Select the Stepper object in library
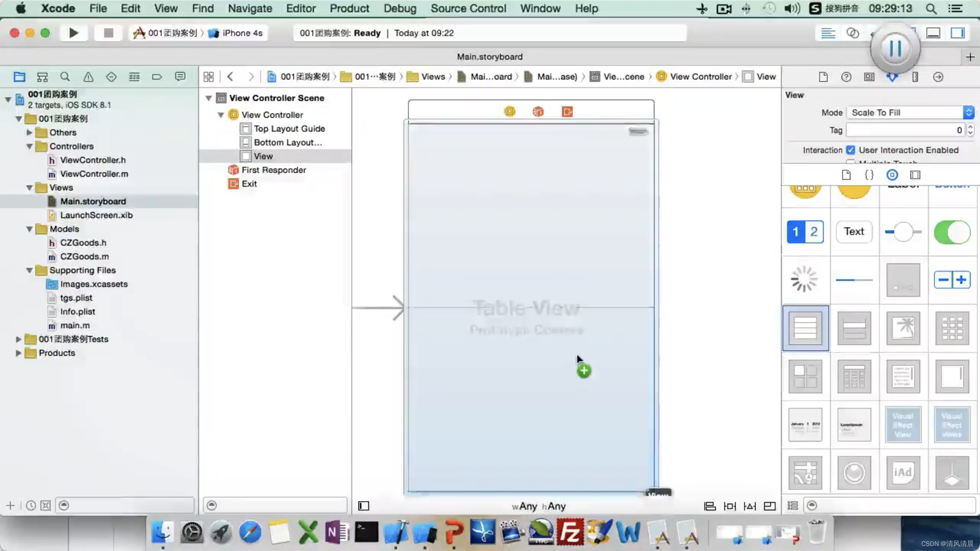 tap(952, 280)
